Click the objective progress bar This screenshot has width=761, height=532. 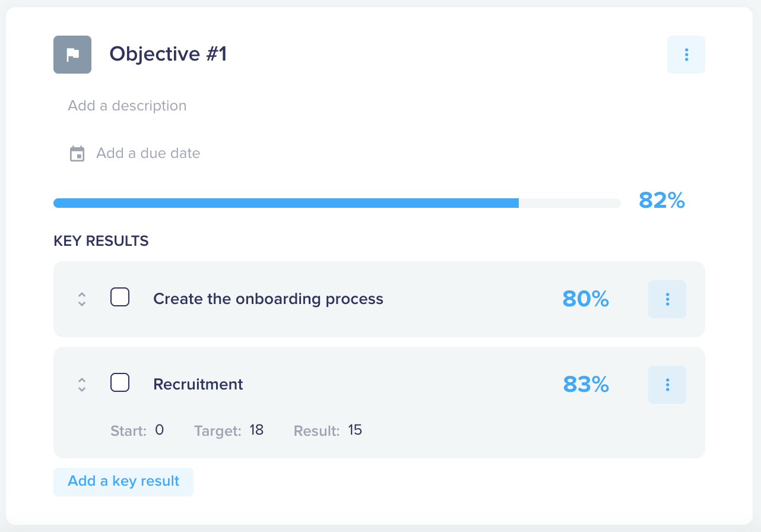pos(337,203)
